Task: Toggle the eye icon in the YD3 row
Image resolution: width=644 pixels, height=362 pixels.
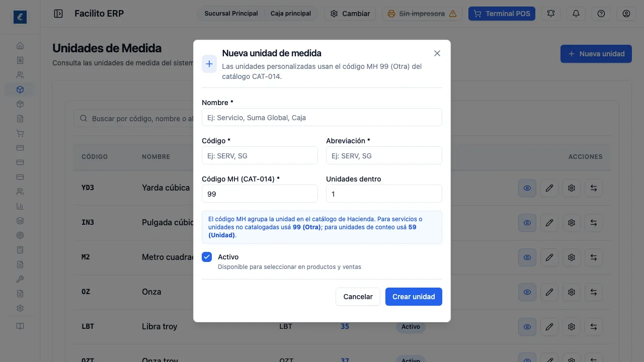Action: coord(527,188)
